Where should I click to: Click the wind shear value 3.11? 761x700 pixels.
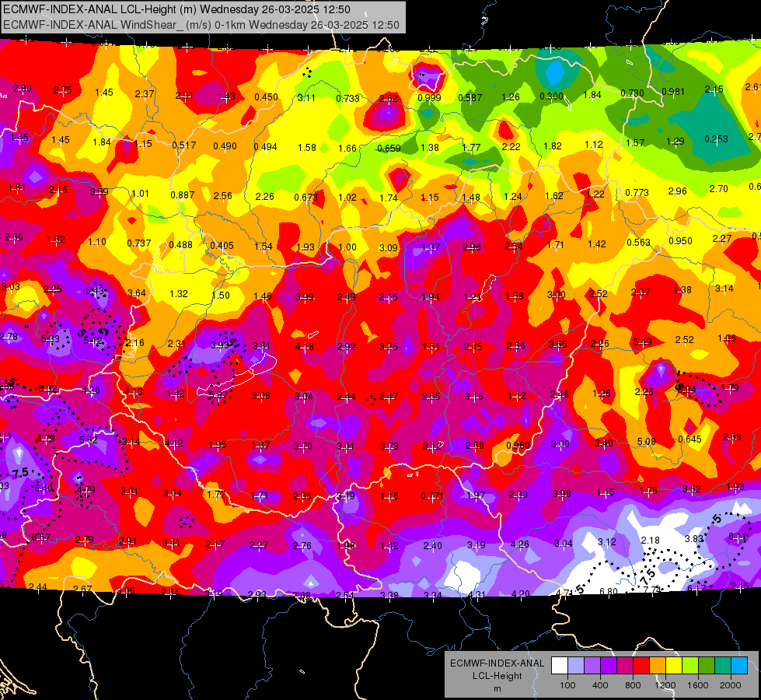click(x=306, y=98)
